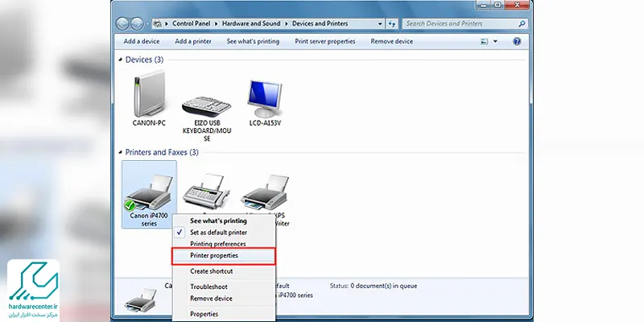Image resolution: width=644 pixels, height=322 pixels.
Task: Click See what's printing toolbar button
Action: pyautogui.click(x=253, y=42)
